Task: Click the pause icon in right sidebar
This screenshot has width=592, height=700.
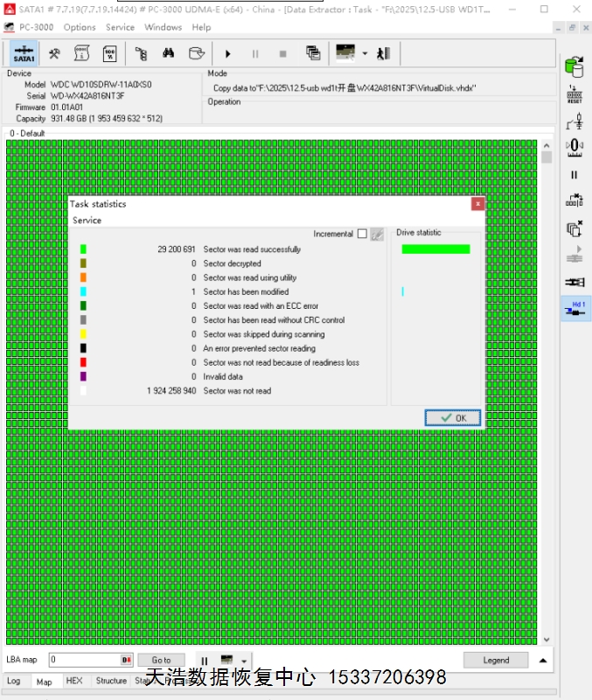Action: [575, 175]
